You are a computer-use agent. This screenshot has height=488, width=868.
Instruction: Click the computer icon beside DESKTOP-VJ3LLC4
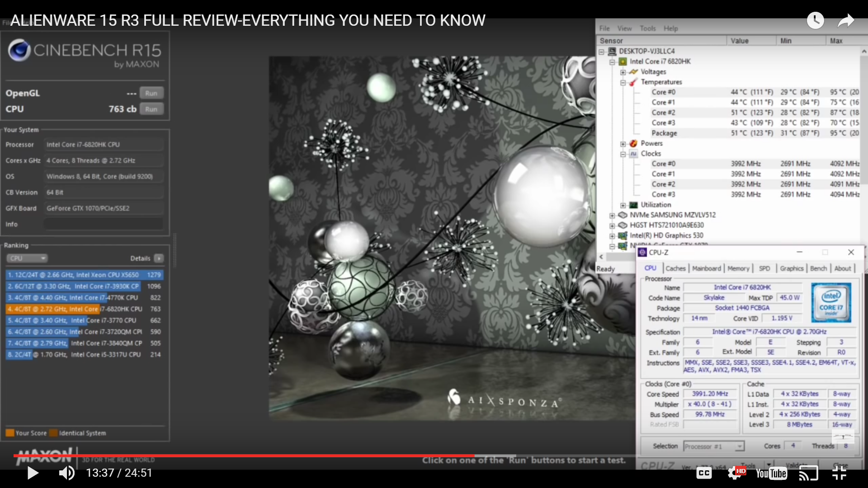(x=612, y=51)
